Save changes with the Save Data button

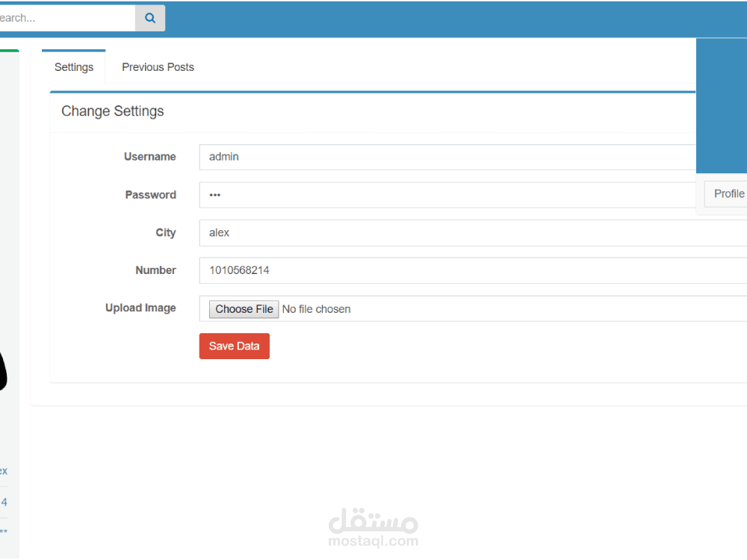[x=235, y=346]
